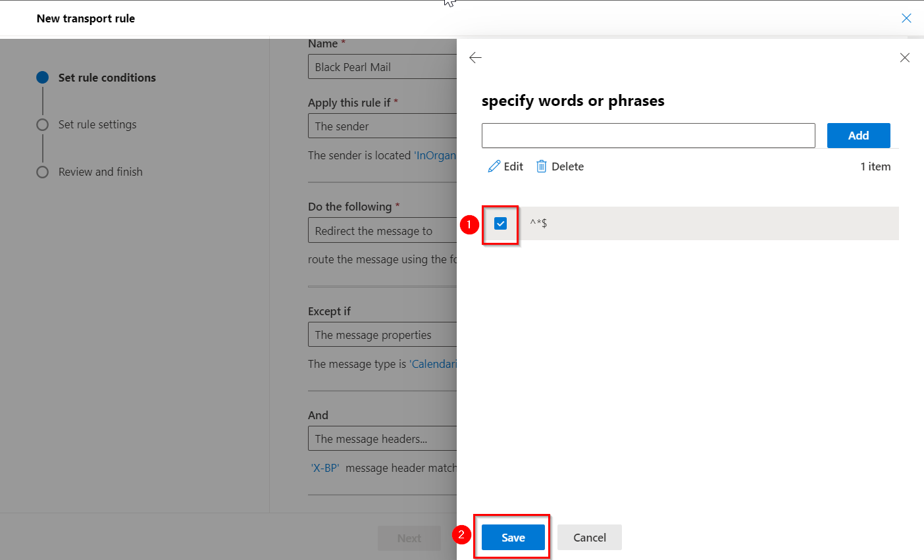This screenshot has height=560, width=924.
Task: Go to Review and finish step
Action: (x=100, y=172)
